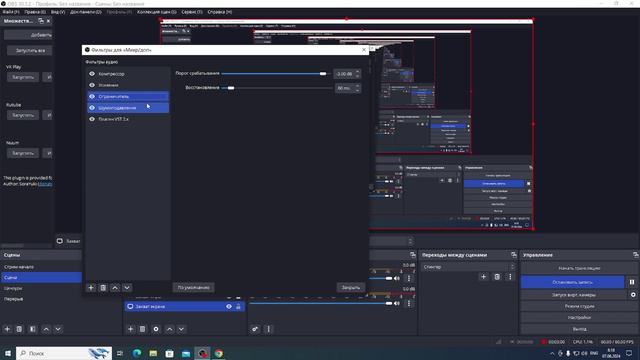This screenshot has width=640, height=360.
Task: Open the Правка menu
Action: click(x=35, y=12)
